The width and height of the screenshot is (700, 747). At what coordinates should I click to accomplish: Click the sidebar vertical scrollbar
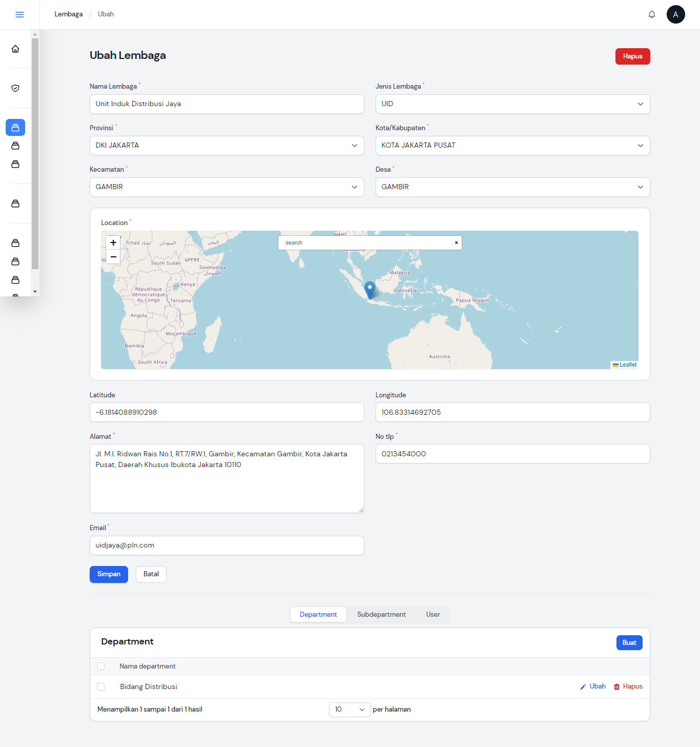(35, 154)
